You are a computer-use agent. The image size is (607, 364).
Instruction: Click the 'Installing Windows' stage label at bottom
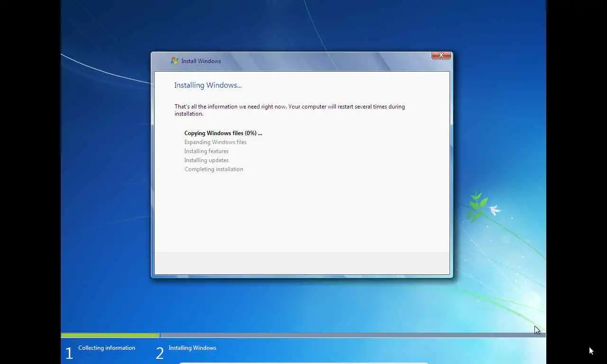click(193, 348)
